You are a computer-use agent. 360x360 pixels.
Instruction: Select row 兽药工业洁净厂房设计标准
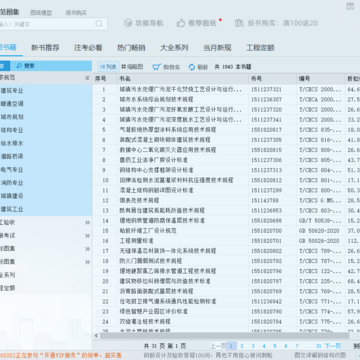tap(226, 160)
